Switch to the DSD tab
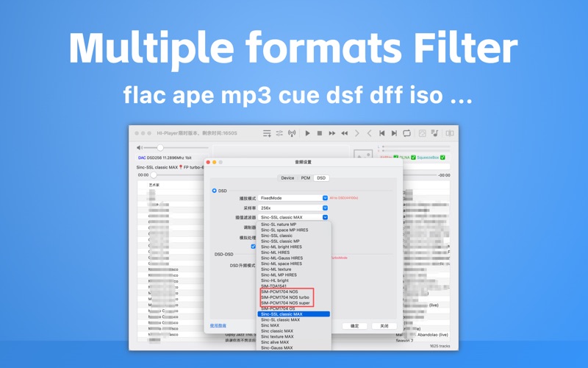The image size is (588, 368). pyautogui.click(x=321, y=178)
